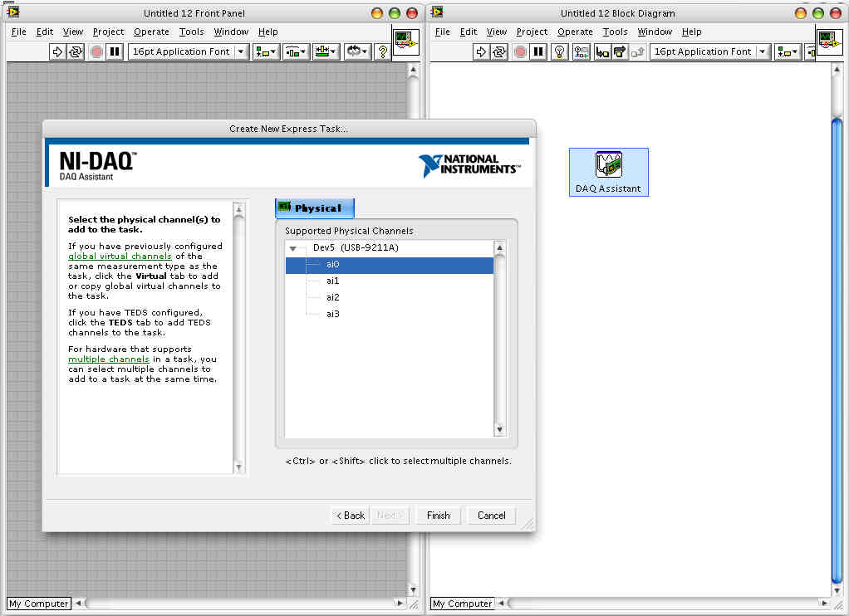Open the Block Diagram Project menu

[x=532, y=32]
